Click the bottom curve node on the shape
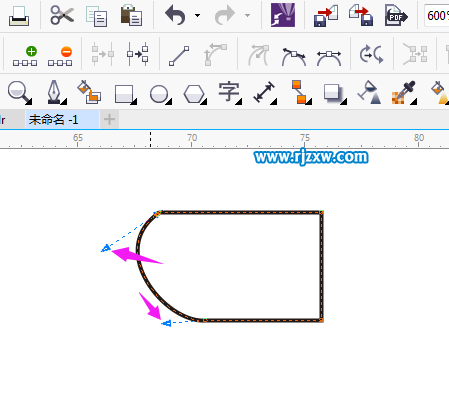 (204, 320)
